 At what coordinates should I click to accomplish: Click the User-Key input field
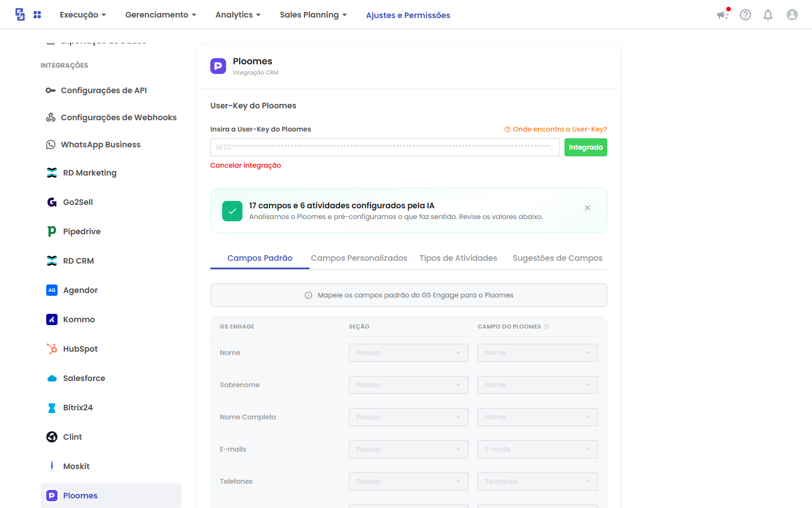click(x=385, y=147)
